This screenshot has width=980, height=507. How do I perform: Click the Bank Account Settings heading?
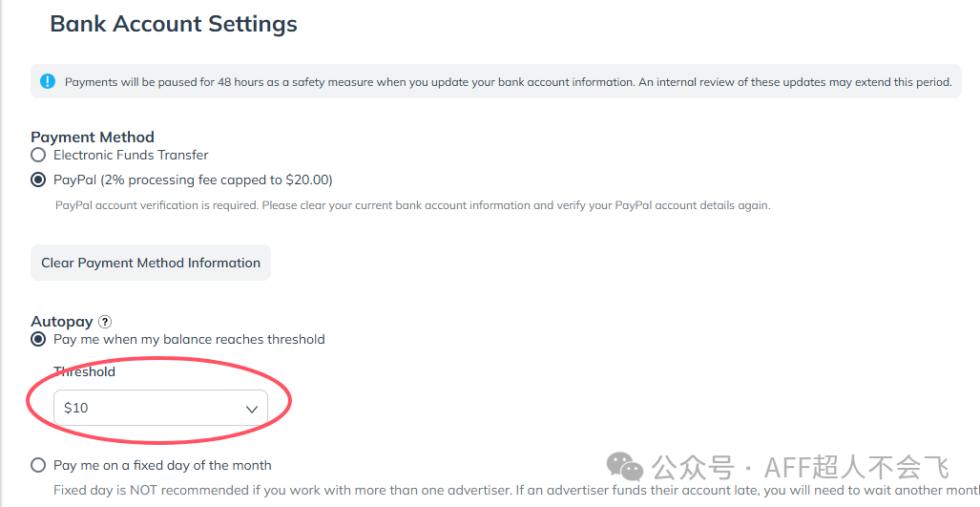point(174,24)
